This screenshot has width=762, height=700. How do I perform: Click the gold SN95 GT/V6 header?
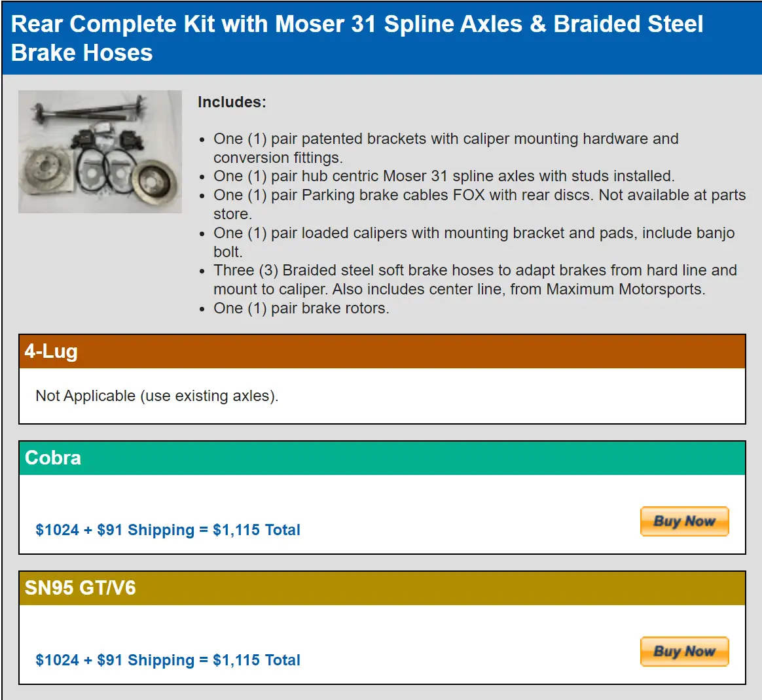(x=382, y=587)
